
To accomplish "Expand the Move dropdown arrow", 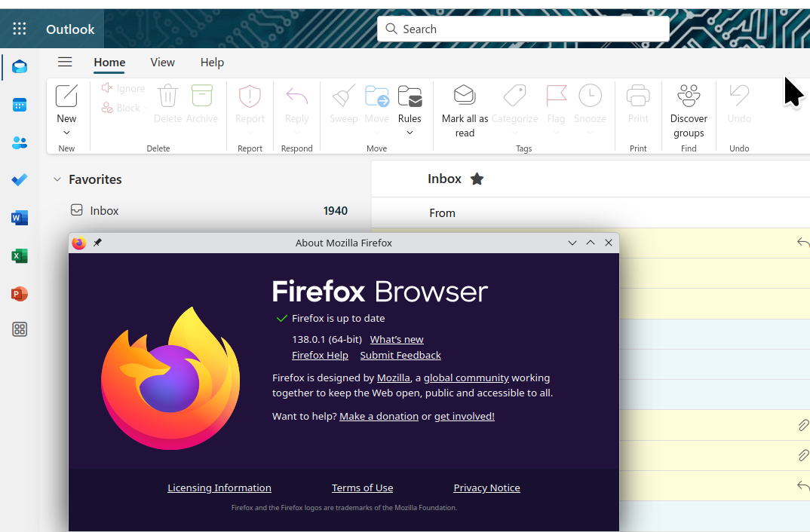I will click(x=377, y=133).
